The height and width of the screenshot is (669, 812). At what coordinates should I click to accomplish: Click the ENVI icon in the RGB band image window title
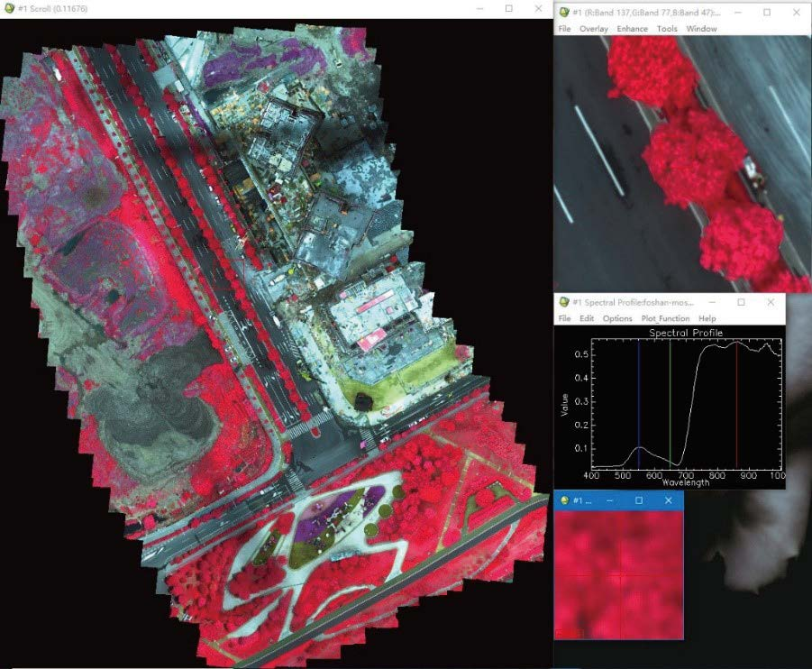564,13
